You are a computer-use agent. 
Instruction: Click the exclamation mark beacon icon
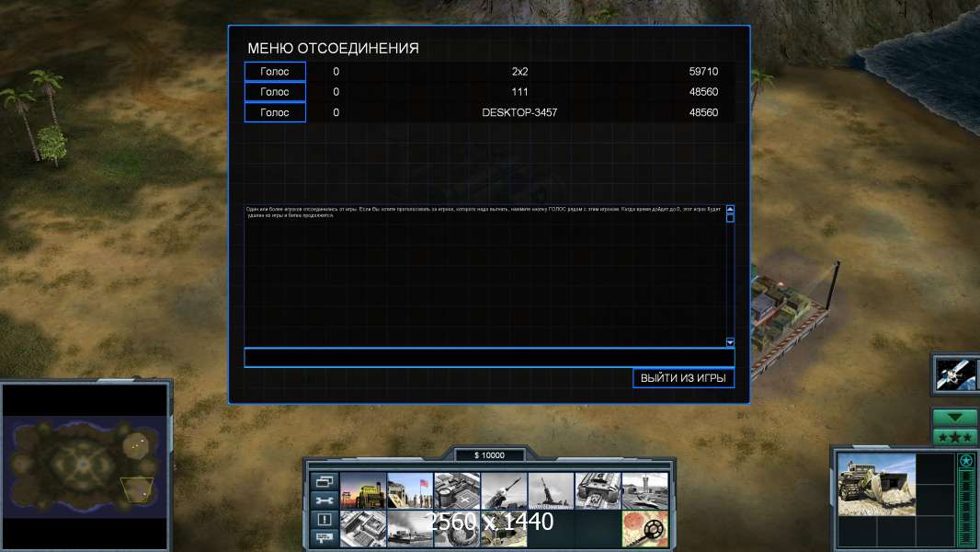coord(325,520)
